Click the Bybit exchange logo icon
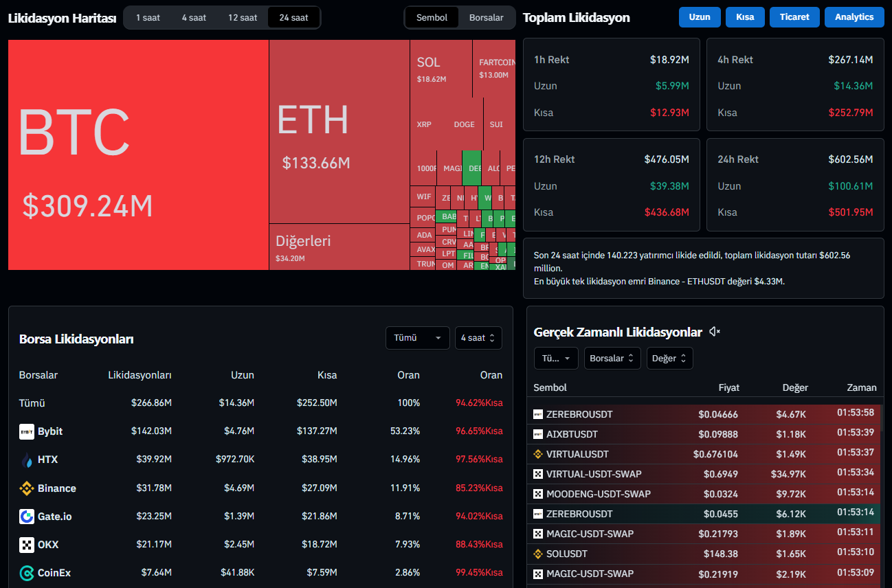Image resolution: width=892 pixels, height=588 pixels. [27, 431]
